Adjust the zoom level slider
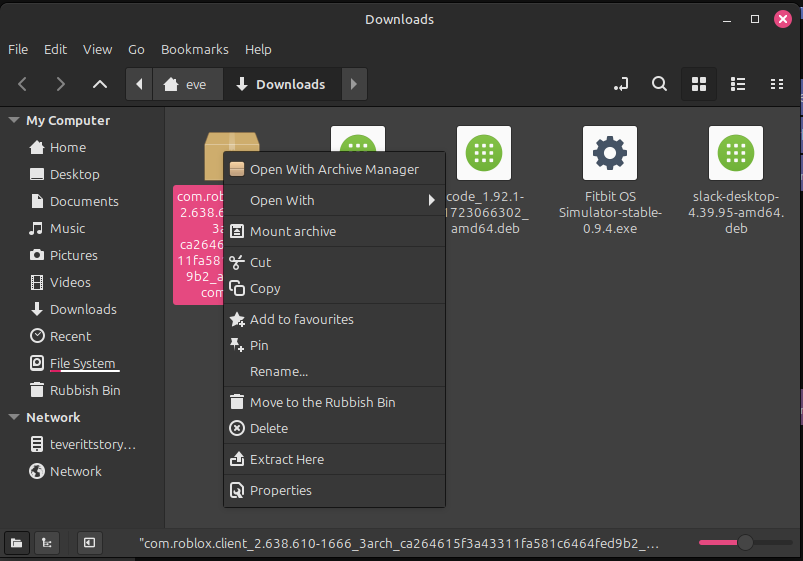This screenshot has height=561, width=803. pyautogui.click(x=744, y=542)
